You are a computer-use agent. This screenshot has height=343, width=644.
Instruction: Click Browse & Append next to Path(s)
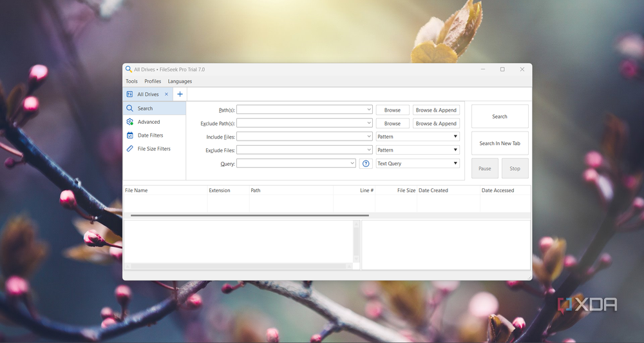[x=436, y=110]
